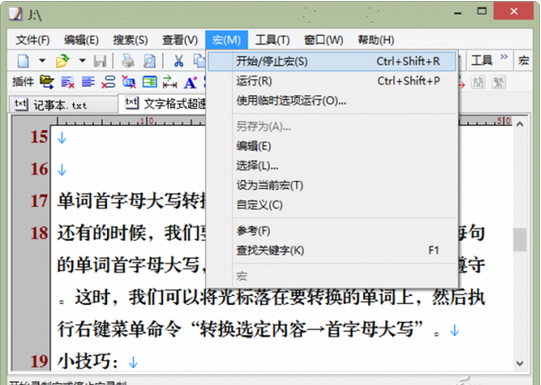Open the 文件(F) menu

(x=33, y=40)
